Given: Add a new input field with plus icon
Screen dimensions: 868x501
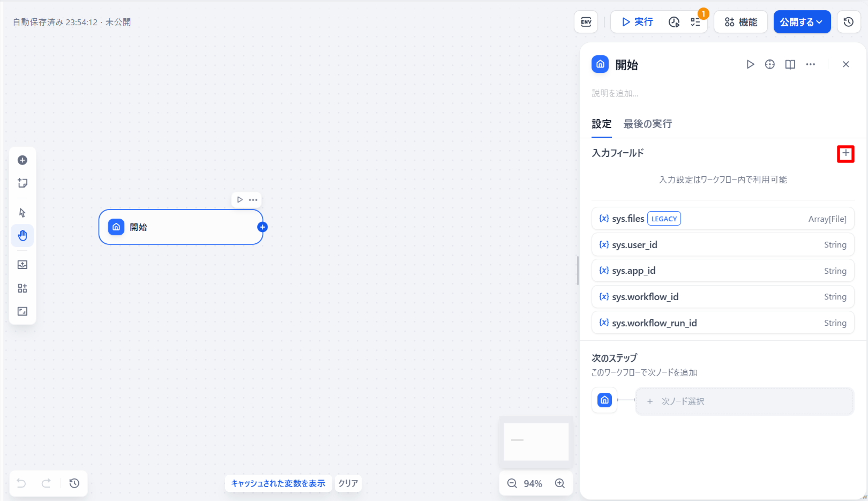Looking at the screenshot, I should click(845, 154).
